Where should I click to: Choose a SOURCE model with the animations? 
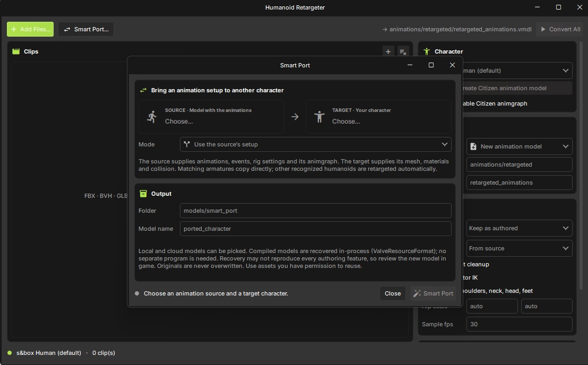pyautogui.click(x=212, y=117)
